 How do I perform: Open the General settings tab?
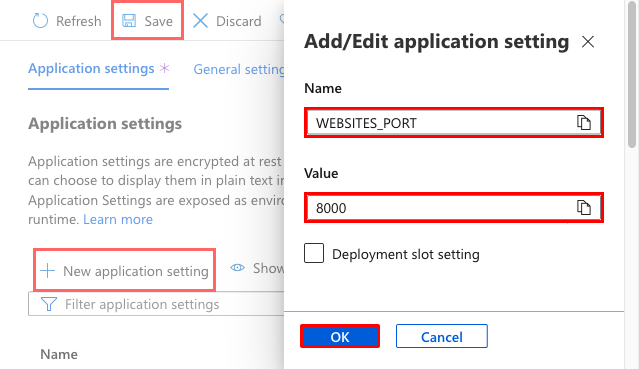[x=239, y=69]
